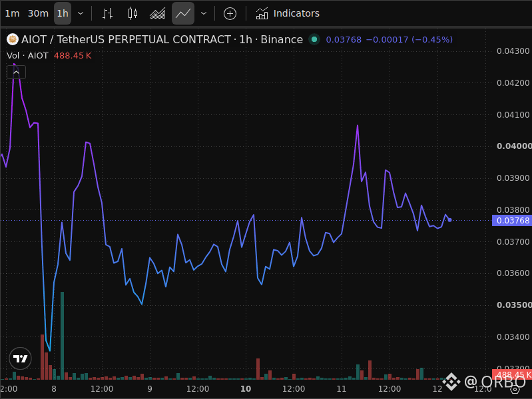Expand the chart style dropdown
The height and width of the screenshot is (399, 532).
pos(204,13)
